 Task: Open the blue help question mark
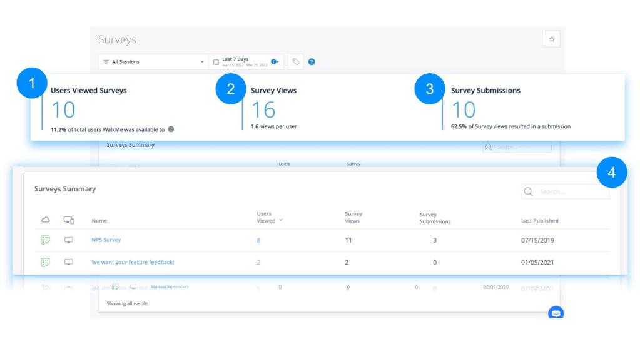click(x=312, y=62)
